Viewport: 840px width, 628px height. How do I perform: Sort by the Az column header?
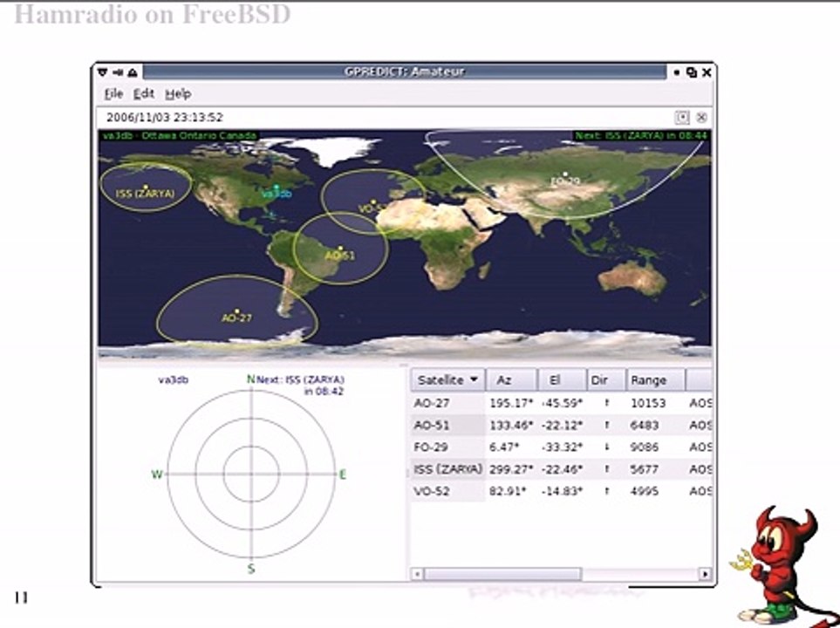tap(511, 380)
